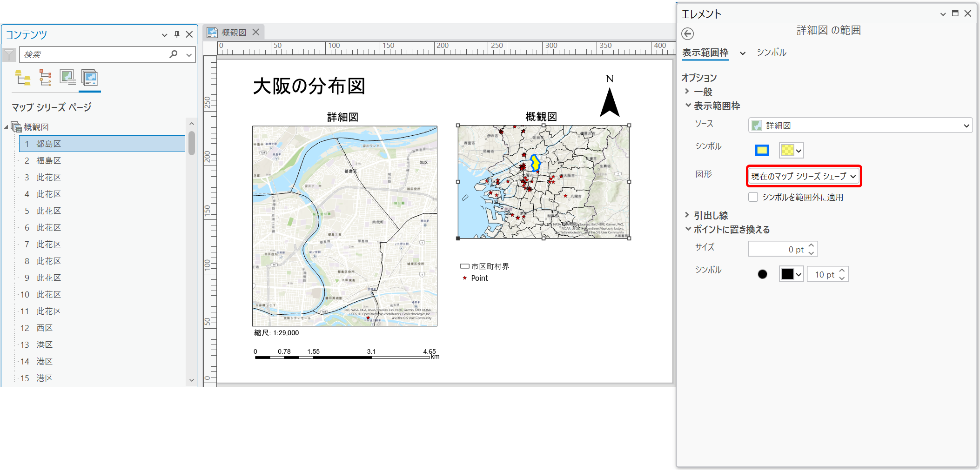The width and height of the screenshot is (980, 470).
Task: Switch to the シンボル tab
Action: (x=771, y=53)
